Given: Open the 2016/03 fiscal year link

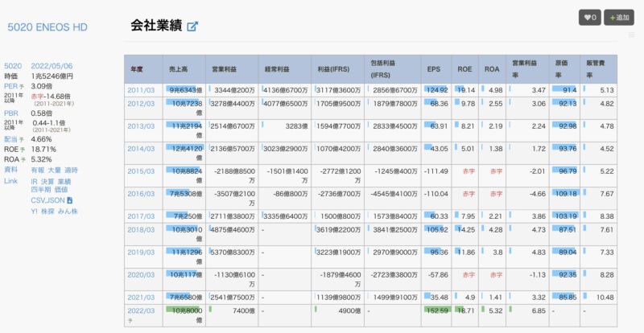Looking at the screenshot, I should click(141, 194).
